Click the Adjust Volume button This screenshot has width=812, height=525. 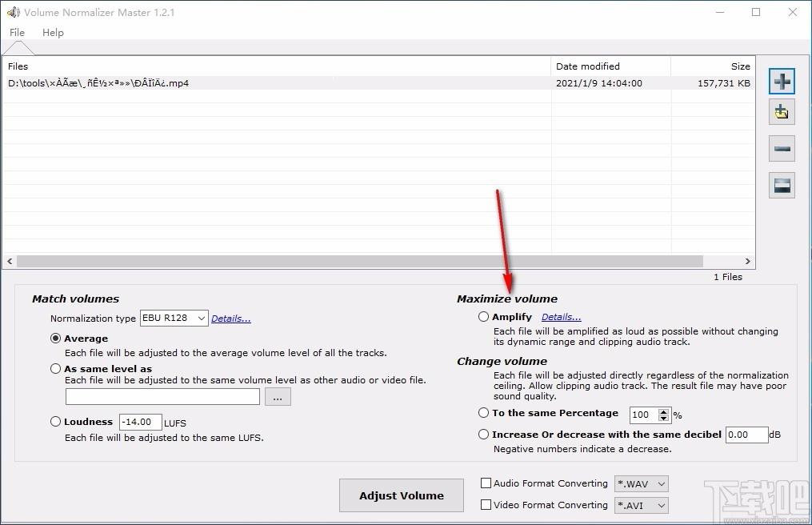402,495
